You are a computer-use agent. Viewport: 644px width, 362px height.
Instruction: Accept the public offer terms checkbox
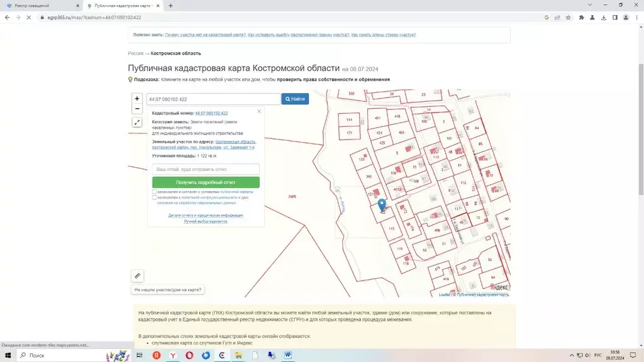click(155, 192)
